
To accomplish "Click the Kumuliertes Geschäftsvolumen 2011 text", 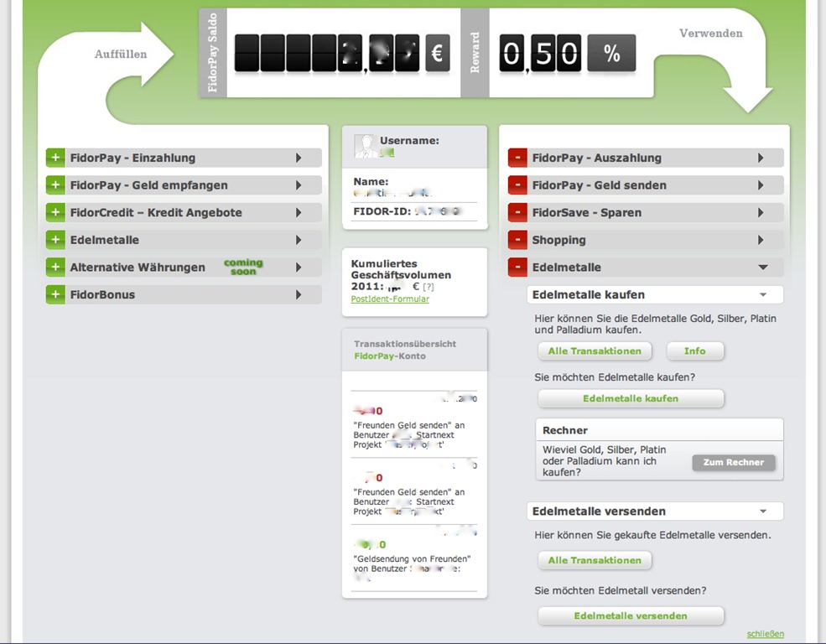I will (x=401, y=275).
